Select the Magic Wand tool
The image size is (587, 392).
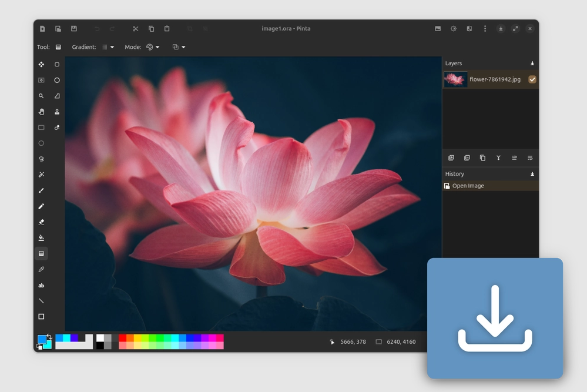click(x=41, y=175)
